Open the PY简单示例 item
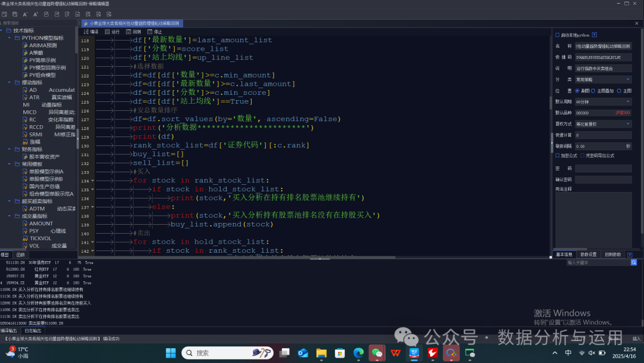 (39, 60)
